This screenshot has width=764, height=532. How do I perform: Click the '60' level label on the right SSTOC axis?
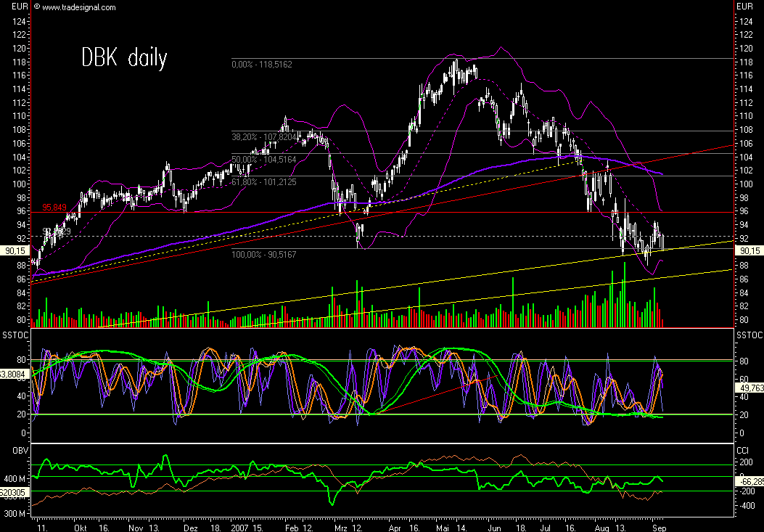point(744,378)
